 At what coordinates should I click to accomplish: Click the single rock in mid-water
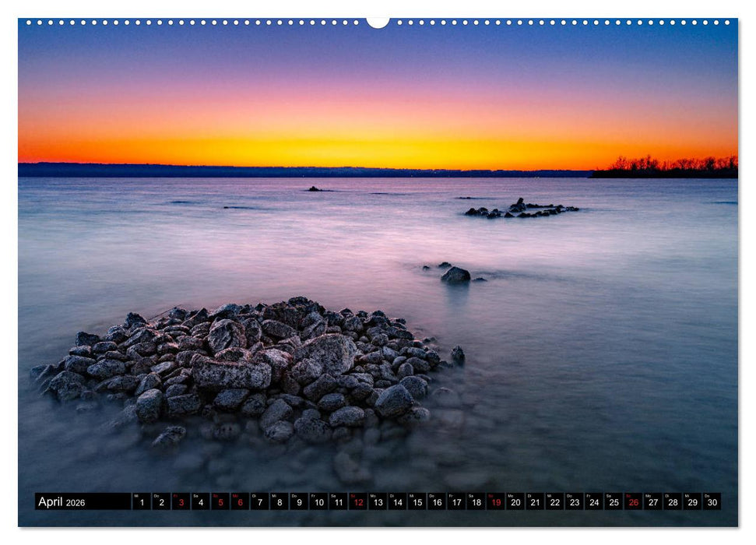455,275
